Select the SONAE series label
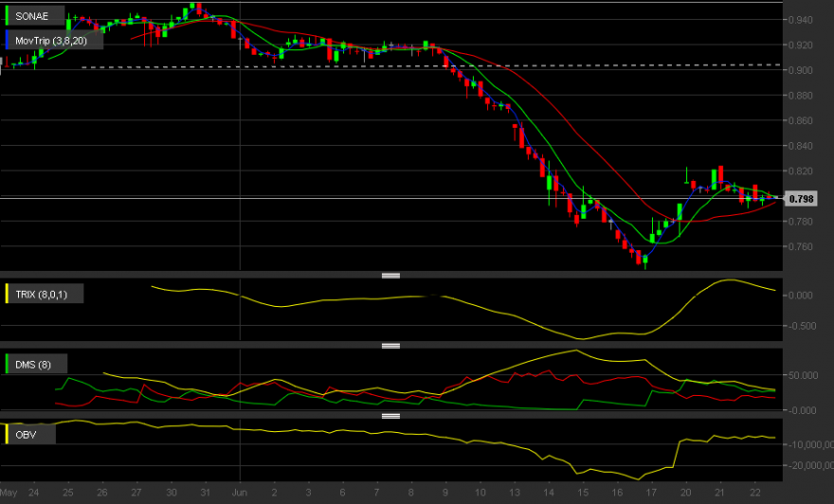 tap(34, 16)
